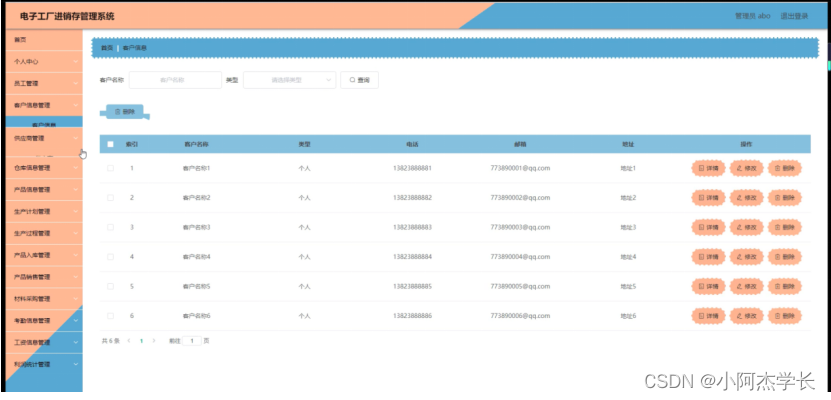Open 详情 for 客户名称4
Screen dimensions: 831x400
point(708,257)
